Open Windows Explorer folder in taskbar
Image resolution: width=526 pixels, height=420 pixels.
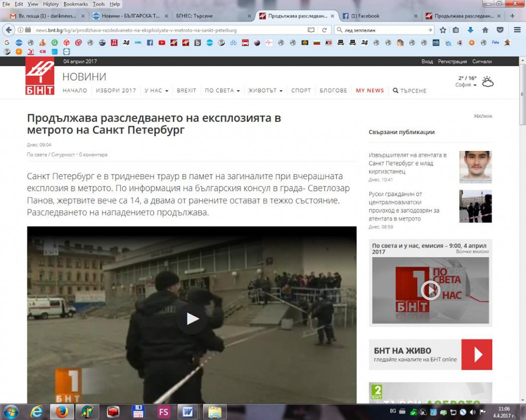click(214, 412)
